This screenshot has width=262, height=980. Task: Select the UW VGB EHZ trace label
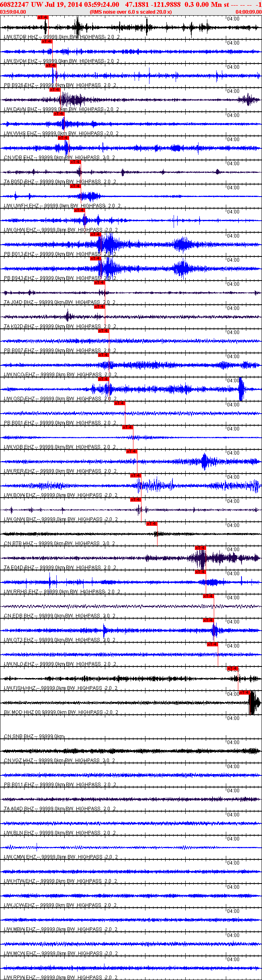tap(59, 447)
